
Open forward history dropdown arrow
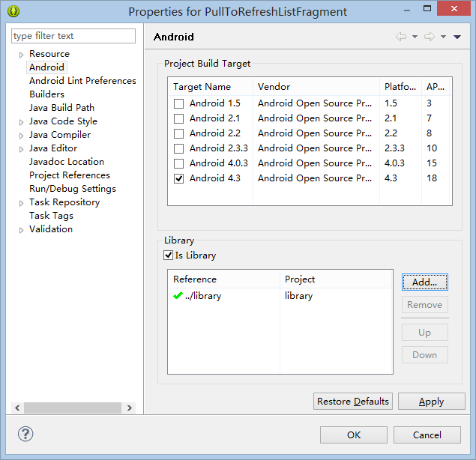click(x=443, y=37)
